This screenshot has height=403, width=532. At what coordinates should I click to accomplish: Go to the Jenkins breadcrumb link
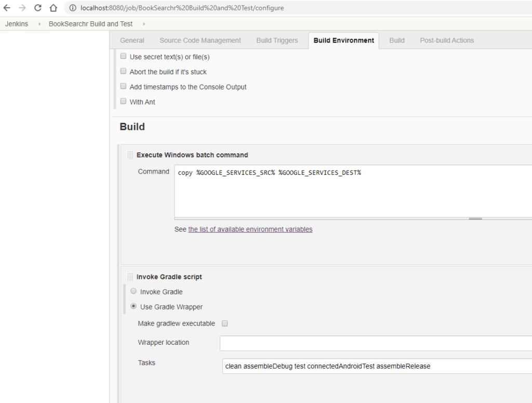[x=17, y=24]
